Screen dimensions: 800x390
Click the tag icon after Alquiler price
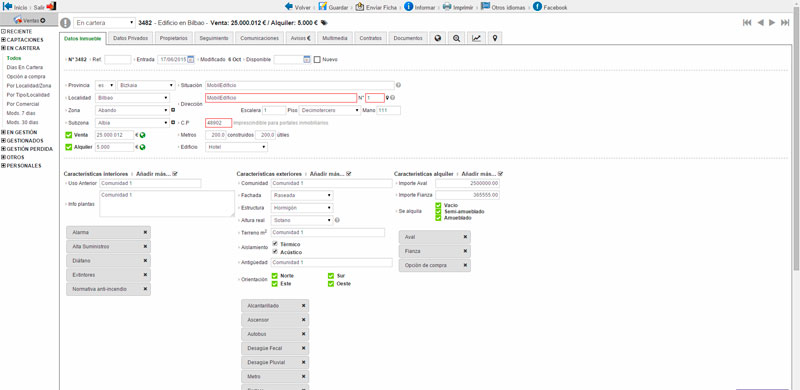pyautogui.click(x=324, y=23)
